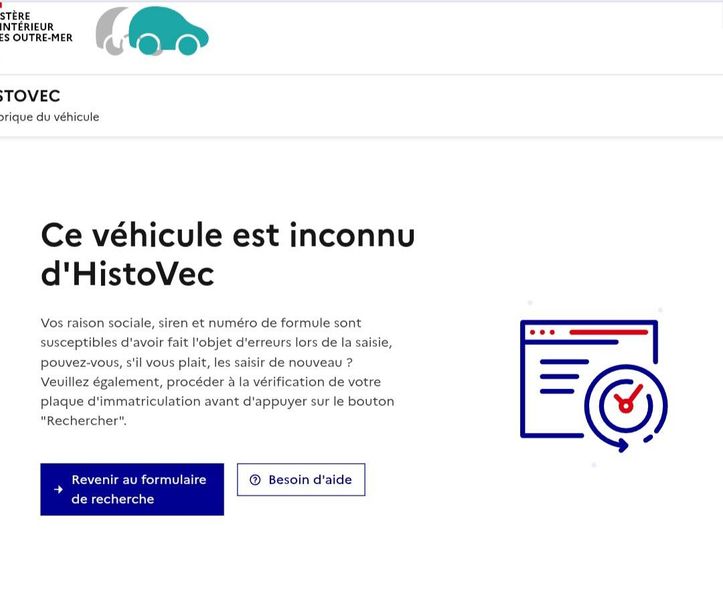Click the question mark icon beside Besoin d'aide
The image size is (723, 600).
coord(255,480)
